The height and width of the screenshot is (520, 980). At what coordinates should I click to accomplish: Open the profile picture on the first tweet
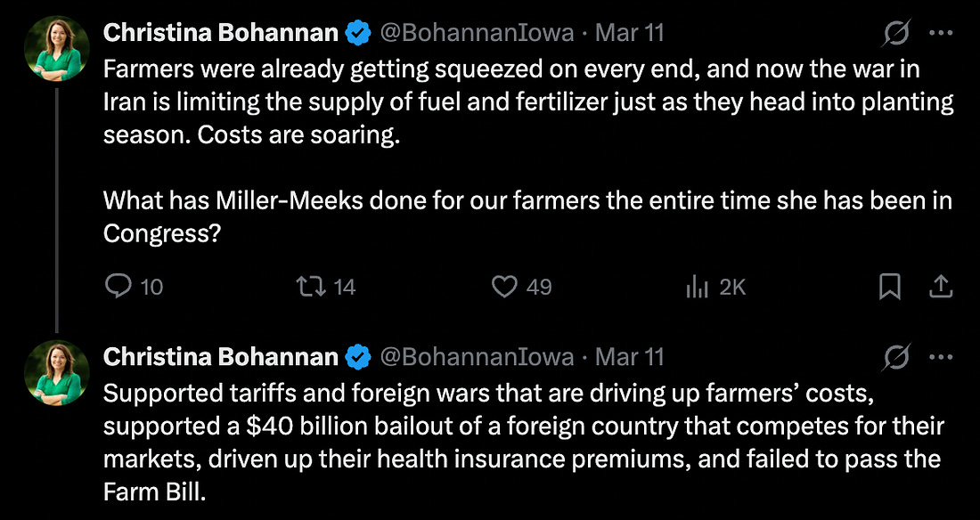56,48
